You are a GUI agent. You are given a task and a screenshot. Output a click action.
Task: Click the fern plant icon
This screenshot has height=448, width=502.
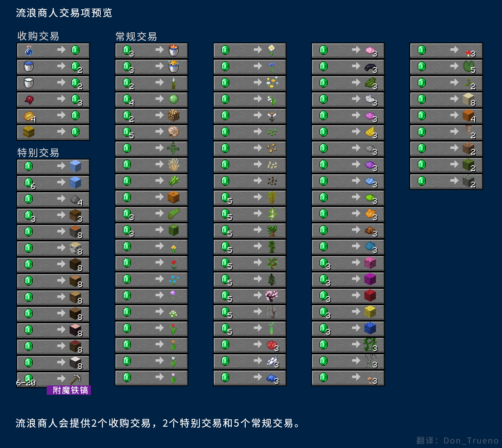point(173,149)
